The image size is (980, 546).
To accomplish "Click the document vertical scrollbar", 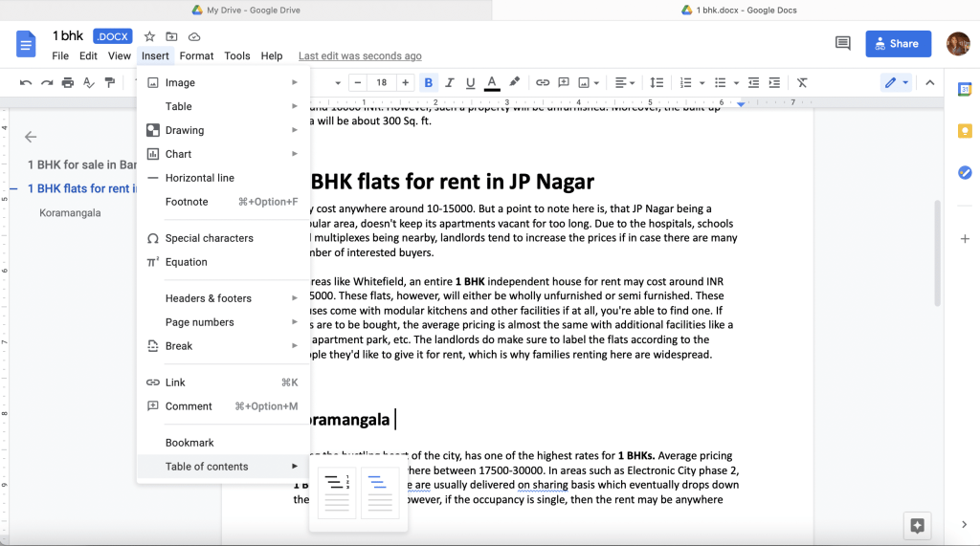I will pyautogui.click(x=938, y=253).
